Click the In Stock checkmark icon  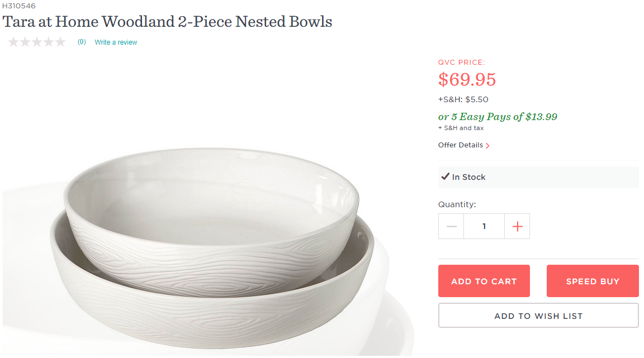(x=445, y=176)
